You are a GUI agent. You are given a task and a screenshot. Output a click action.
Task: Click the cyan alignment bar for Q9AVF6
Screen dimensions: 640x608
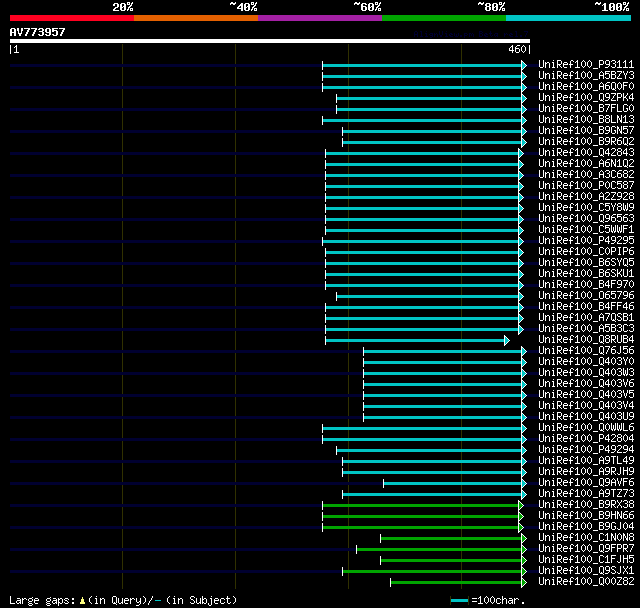(x=455, y=484)
